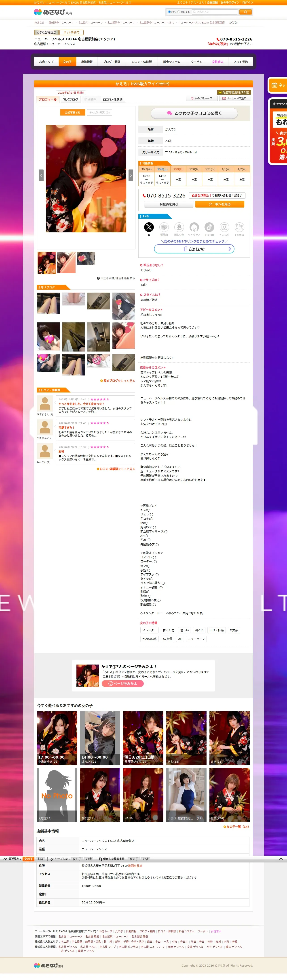This screenshot has width=287, height=980.
Task: Click 女の子 beside 保存した検索条件 in bottom bar
Action: [x=134, y=859]
